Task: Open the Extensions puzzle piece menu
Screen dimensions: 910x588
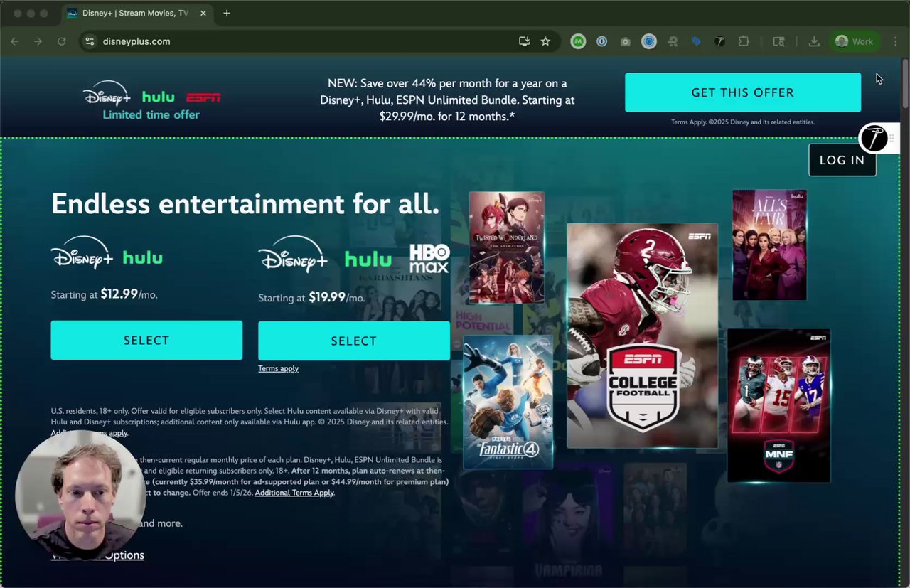Action: (744, 41)
